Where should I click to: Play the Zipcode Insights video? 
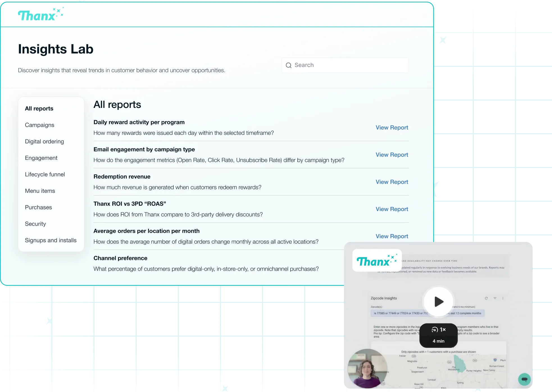(x=438, y=302)
